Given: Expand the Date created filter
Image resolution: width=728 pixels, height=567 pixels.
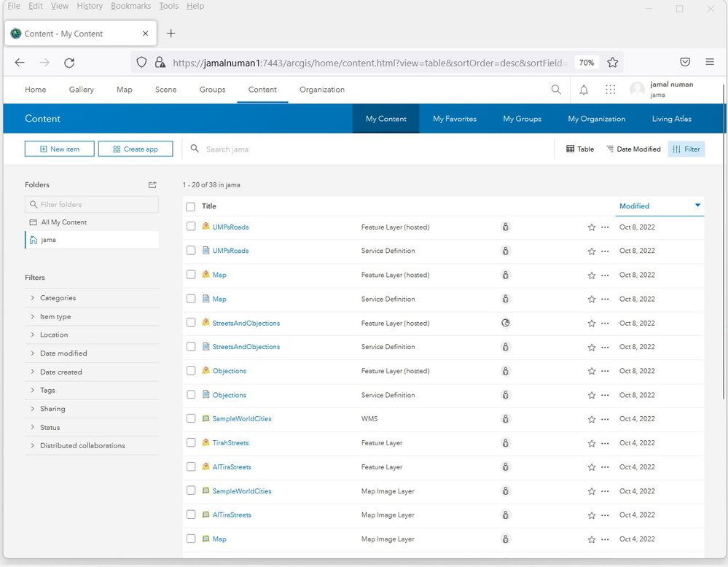Looking at the screenshot, I should pos(92,372).
